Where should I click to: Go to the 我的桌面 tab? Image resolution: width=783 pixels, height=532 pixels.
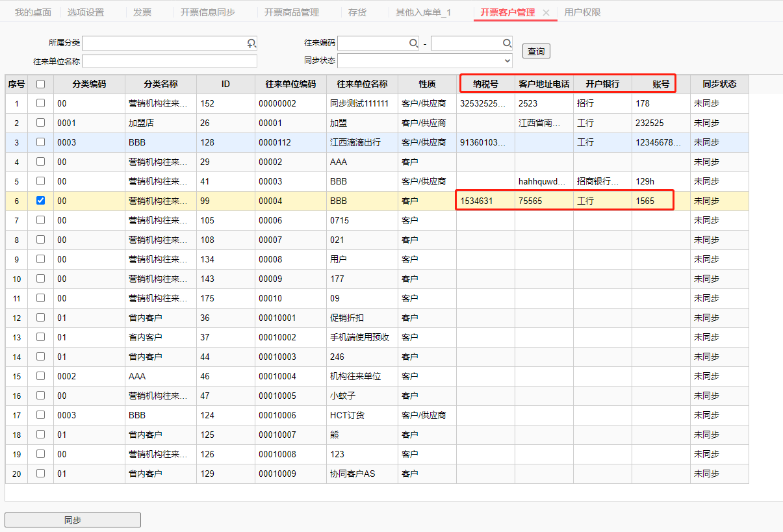click(32, 12)
